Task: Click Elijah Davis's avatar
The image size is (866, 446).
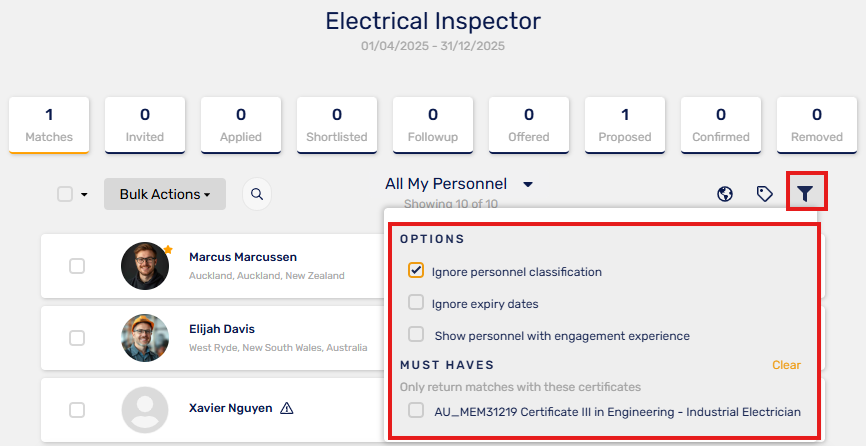Action: tap(145, 338)
